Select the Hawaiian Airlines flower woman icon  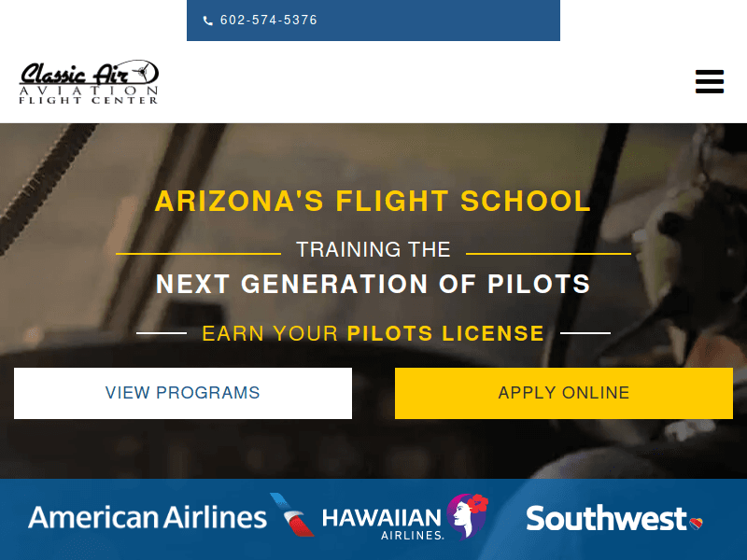click(x=467, y=516)
